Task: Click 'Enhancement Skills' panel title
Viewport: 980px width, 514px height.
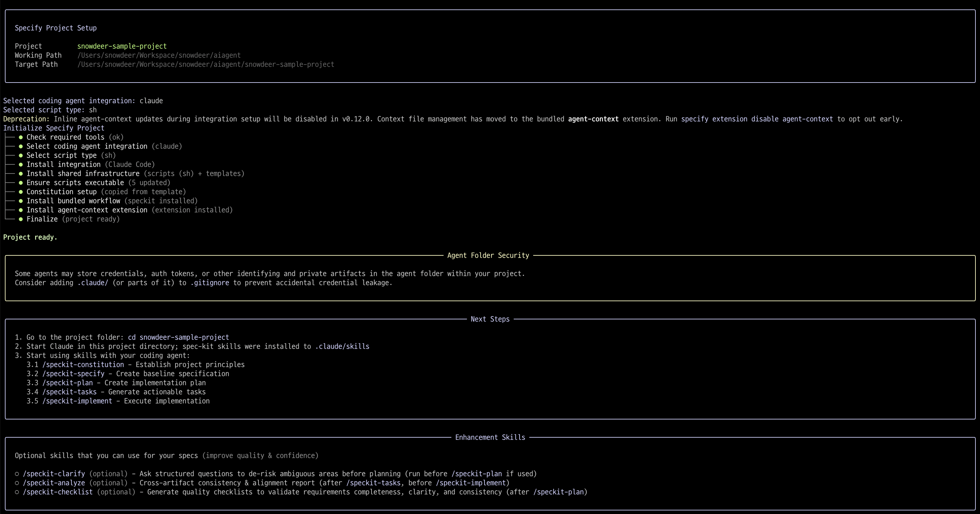Action: coord(490,438)
